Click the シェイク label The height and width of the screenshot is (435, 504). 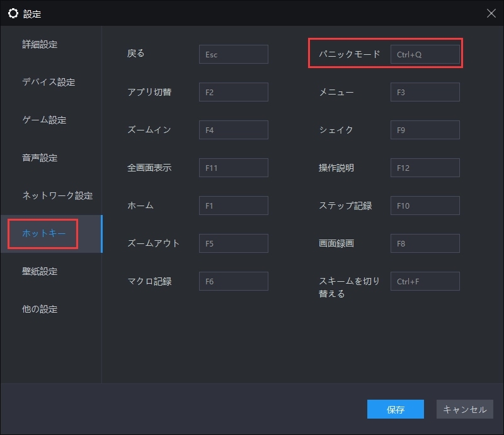(336, 130)
